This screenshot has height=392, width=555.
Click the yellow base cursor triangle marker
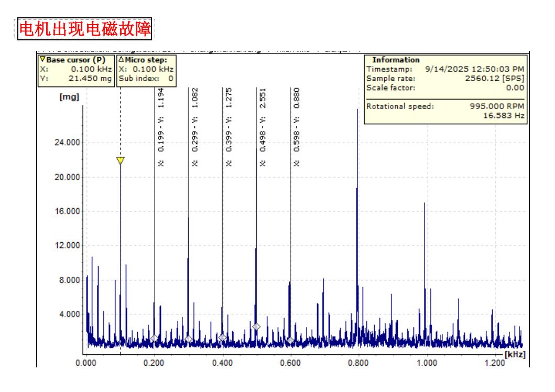pos(121,160)
